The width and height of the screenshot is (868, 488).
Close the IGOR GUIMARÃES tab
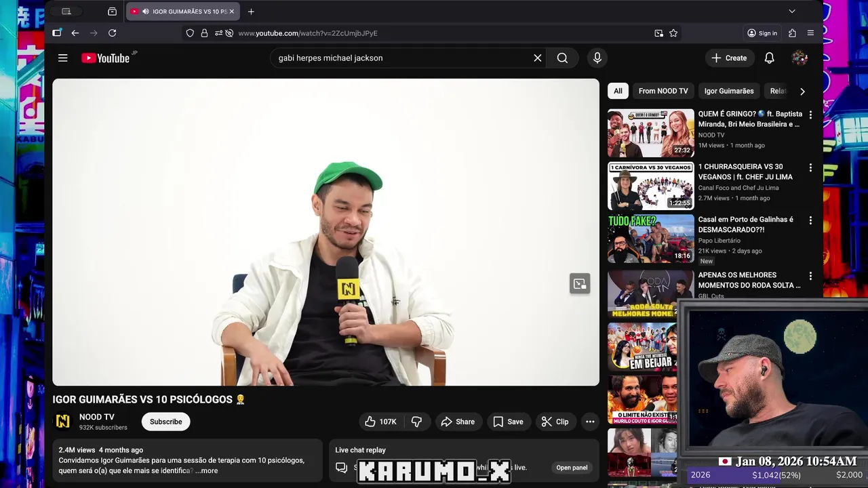[232, 12]
